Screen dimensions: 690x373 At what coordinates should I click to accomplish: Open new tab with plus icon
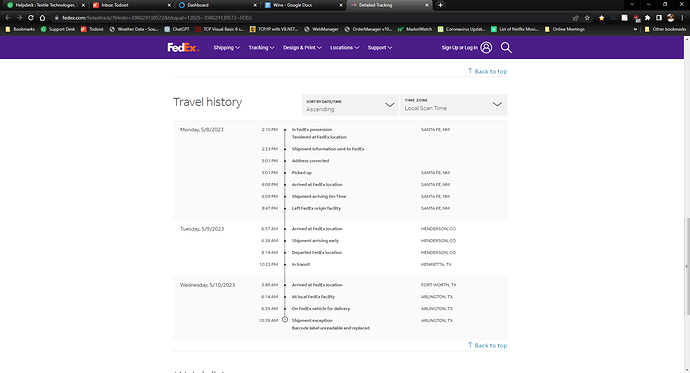(440, 5)
